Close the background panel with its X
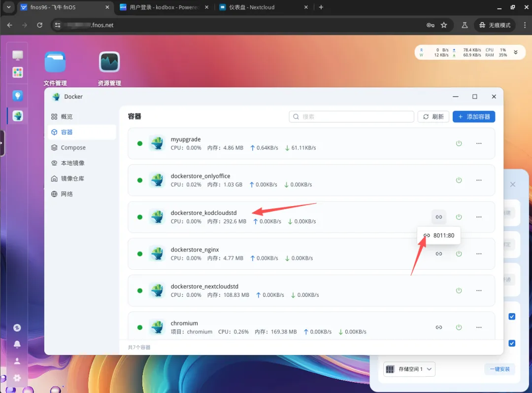532x393 pixels. (x=513, y=184)
